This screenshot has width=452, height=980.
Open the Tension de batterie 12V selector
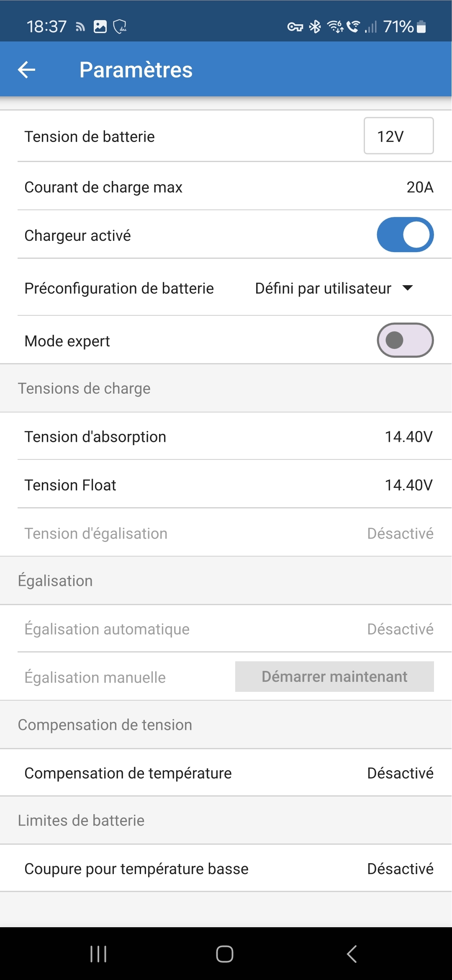tap(398, 136)
